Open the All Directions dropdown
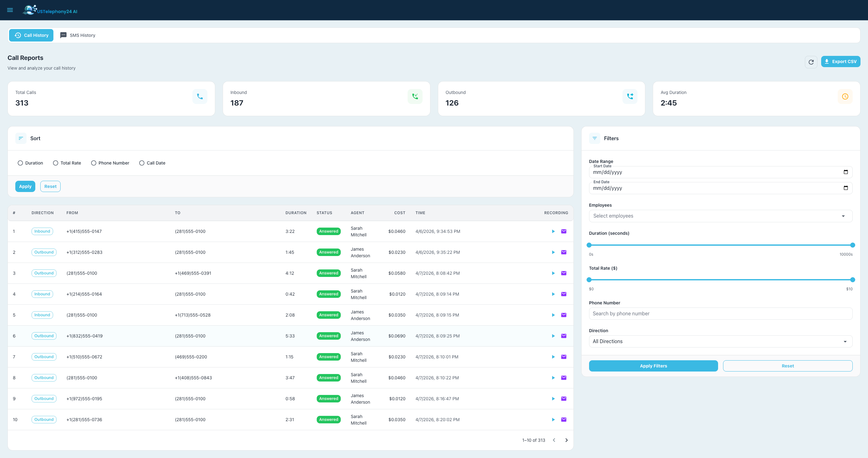868x458 pixels. coord(720,342)
